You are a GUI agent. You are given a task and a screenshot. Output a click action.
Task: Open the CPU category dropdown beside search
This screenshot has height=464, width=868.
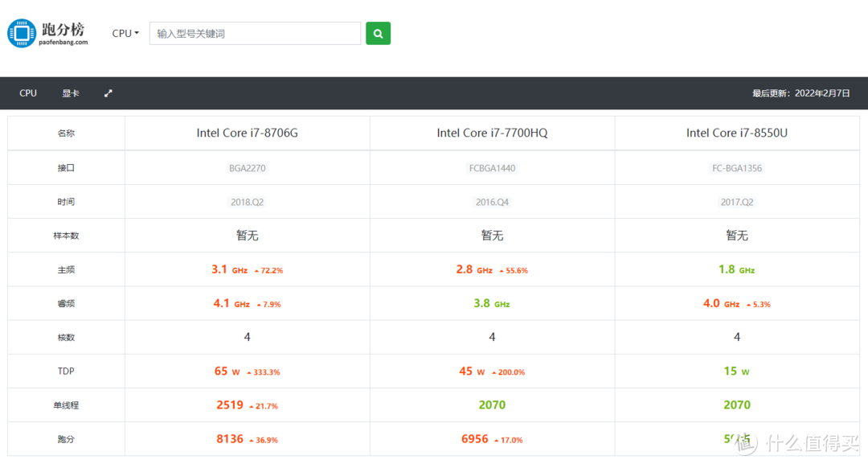click(x=125, y=33)
